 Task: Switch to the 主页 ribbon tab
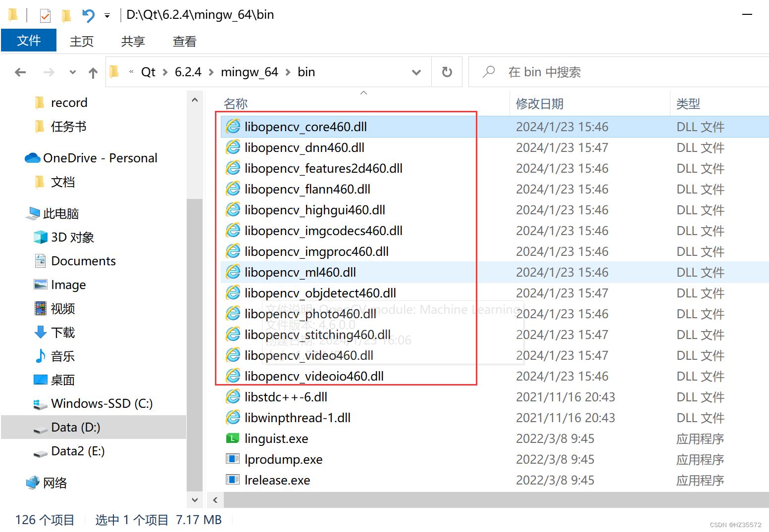pyautogui.click(x=82, y=41)
